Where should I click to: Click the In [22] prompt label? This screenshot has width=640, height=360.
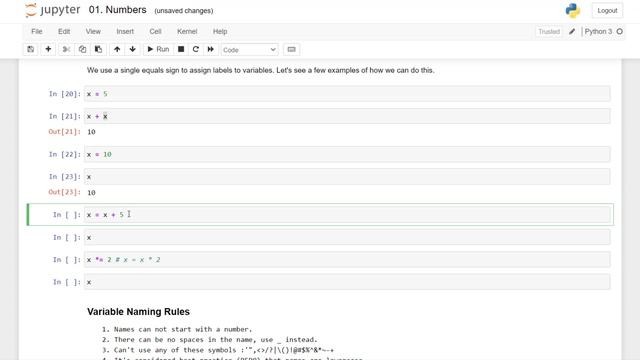pos(64,154)
